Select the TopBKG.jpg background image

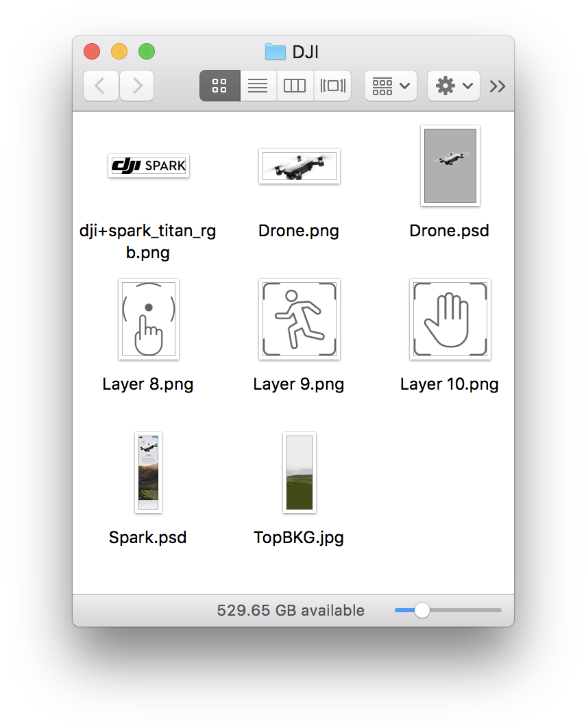tap(299, 473)
